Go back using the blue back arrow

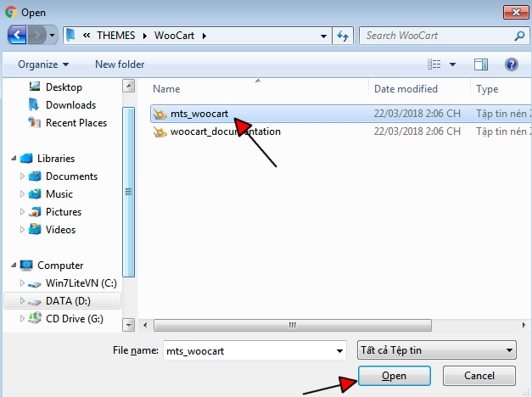coord(17,35)
